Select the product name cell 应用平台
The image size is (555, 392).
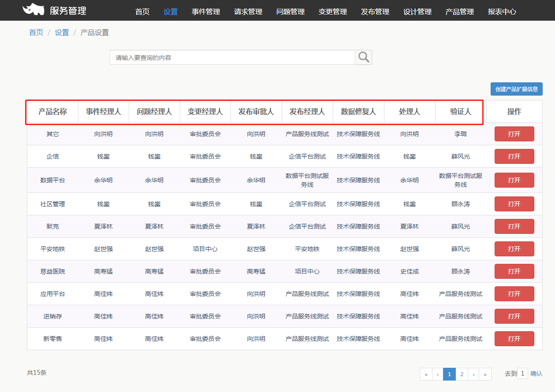point(52,294)
